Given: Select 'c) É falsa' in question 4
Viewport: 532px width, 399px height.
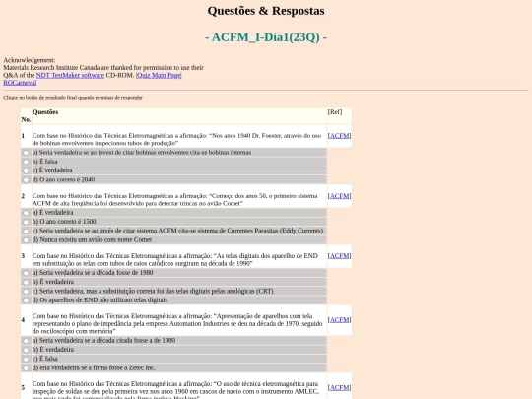Looking at the screenshot, I should pyautogui.click(x=26, y=359).
